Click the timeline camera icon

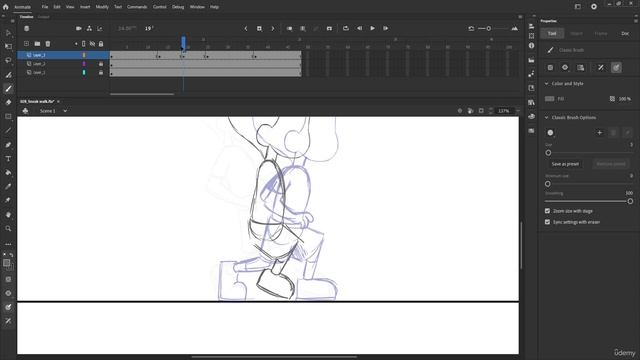coord(79,29)
